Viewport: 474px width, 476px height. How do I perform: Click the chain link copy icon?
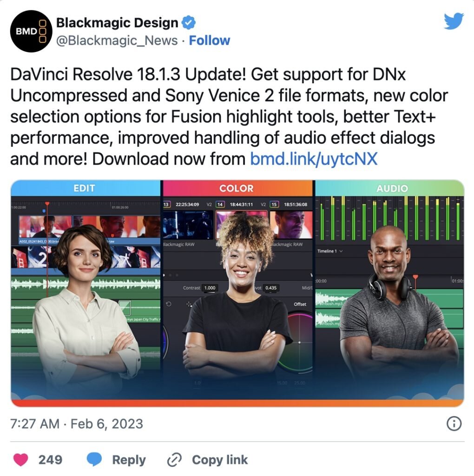(174, 460)
